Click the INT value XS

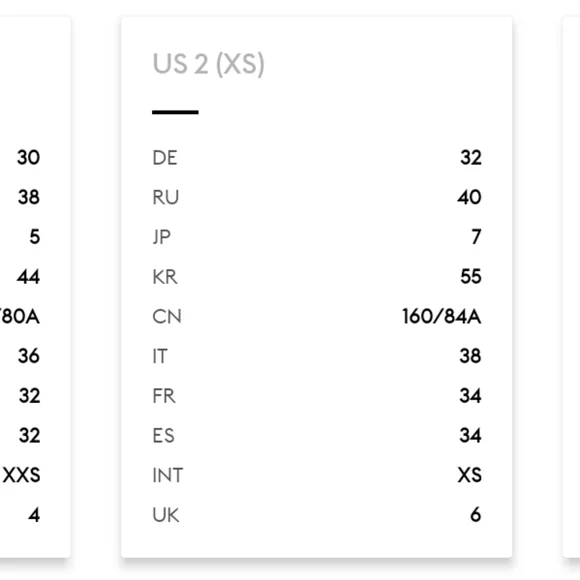[x=469, y=475]
